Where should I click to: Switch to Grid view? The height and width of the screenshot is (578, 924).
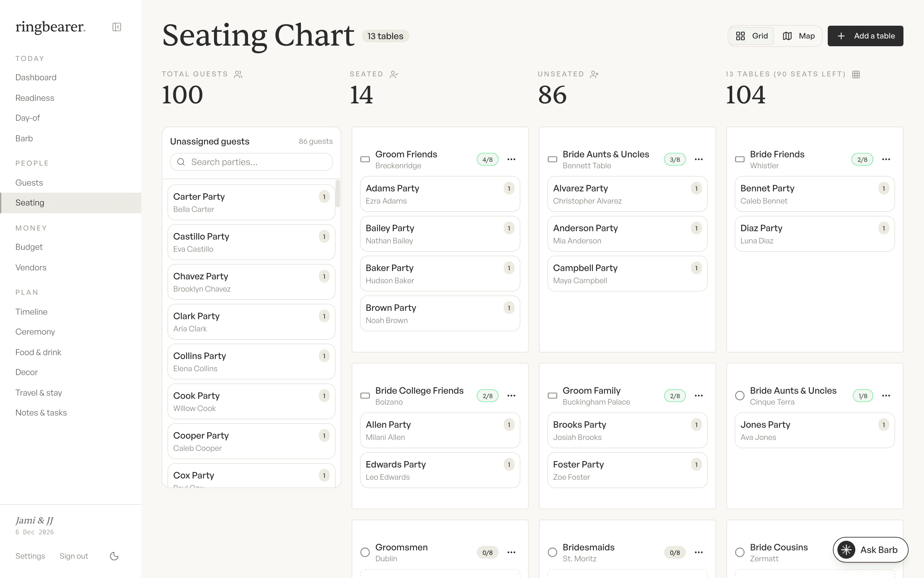[x=752, y=36]
